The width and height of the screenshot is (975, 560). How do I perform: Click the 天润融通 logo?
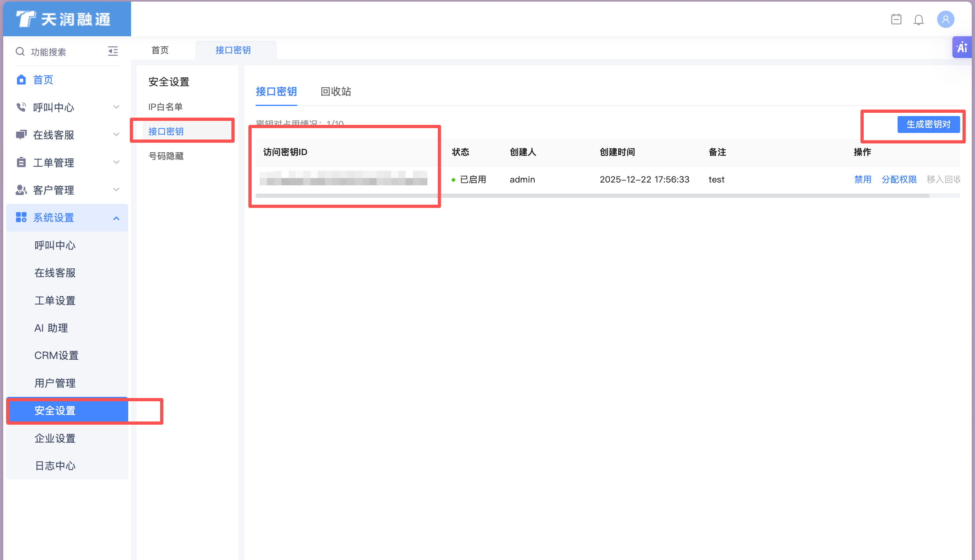(64, 19)
